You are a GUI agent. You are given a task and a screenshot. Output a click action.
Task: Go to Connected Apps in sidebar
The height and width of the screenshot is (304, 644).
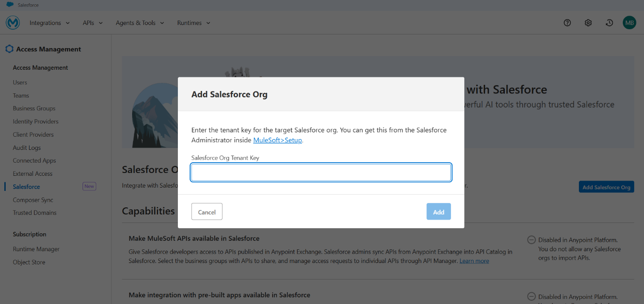tap(34, 161)
